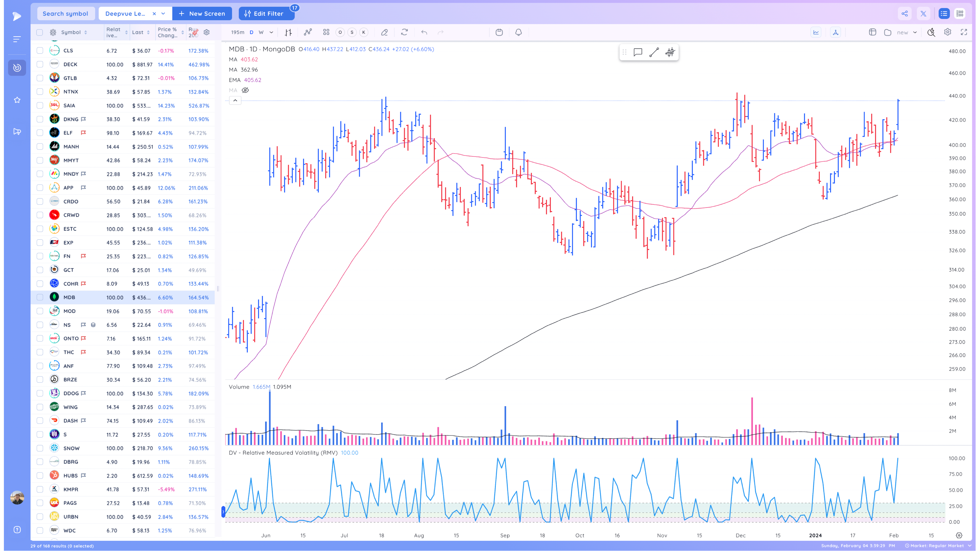
Task: Open the help question mark icon
Action: (x=17, y=530)
